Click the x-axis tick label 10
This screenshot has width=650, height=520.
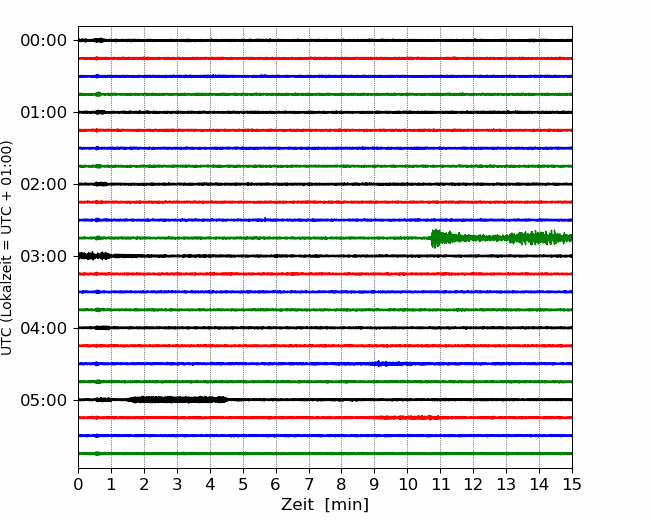[x=407, y=484]
